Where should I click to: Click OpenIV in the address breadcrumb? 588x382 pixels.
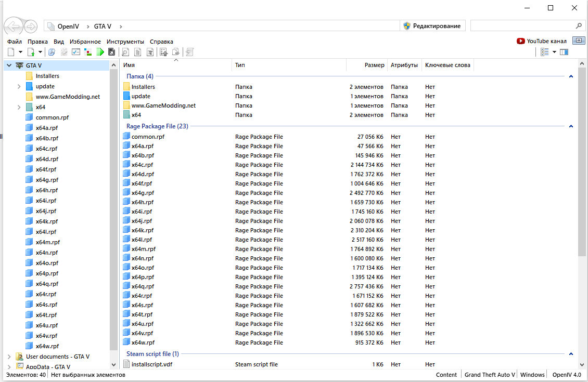coord(68,26)
